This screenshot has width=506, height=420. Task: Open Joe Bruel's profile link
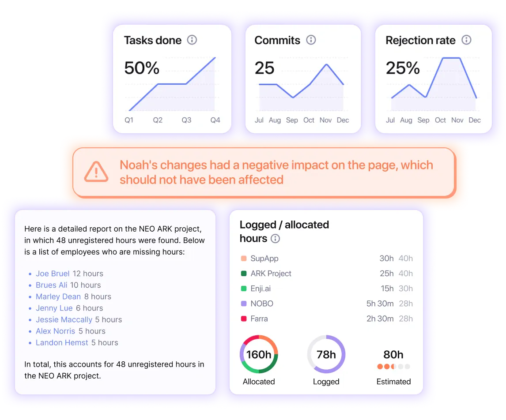(53, 274)
